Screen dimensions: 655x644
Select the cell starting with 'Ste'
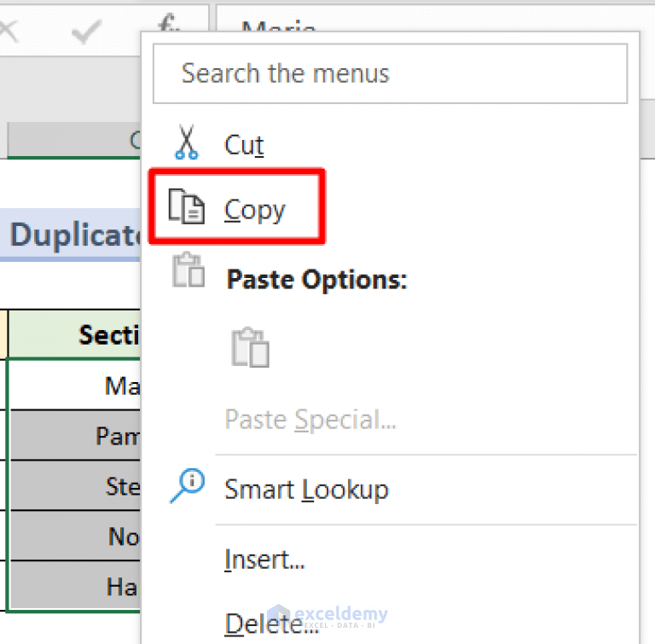[x=74, y=485]
